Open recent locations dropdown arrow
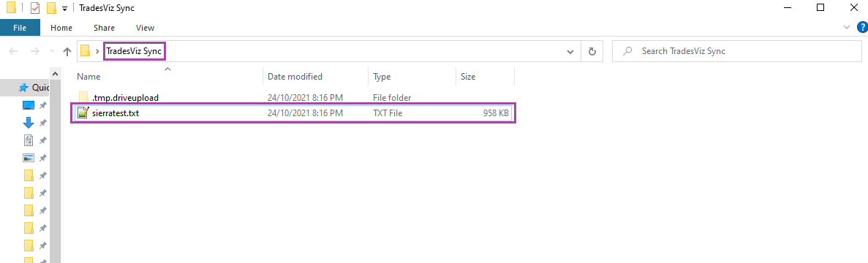Screen dimensions: 868x263 click(53, 51)
